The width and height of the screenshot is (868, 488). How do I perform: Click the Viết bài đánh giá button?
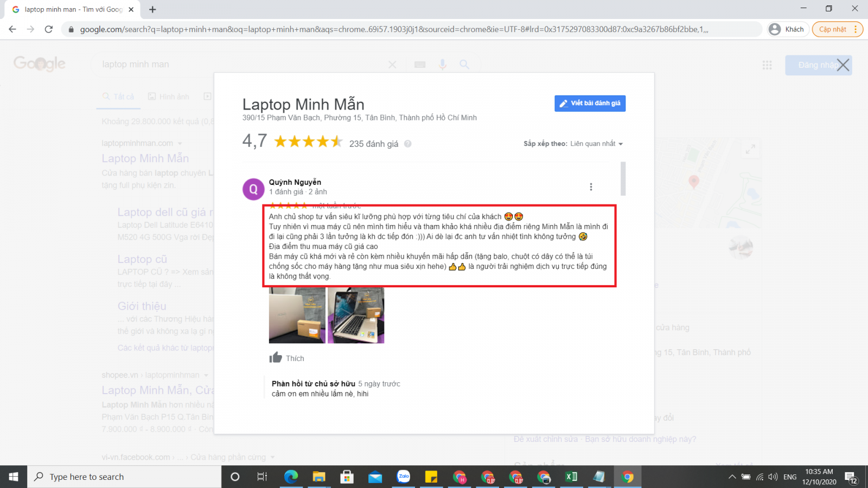pos(590,103)
